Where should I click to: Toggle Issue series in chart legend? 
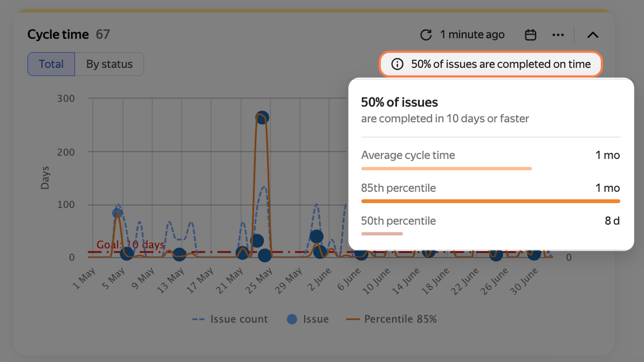(308, 319)
